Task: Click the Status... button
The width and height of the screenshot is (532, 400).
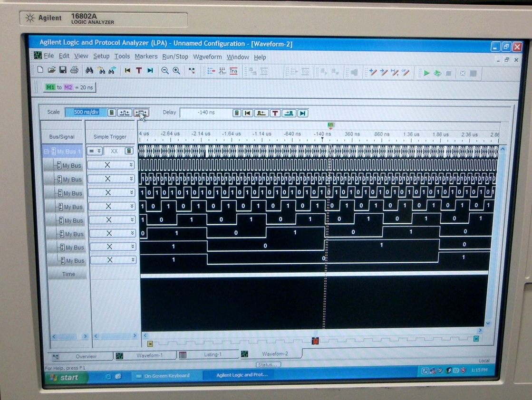Action: (268, 365)
